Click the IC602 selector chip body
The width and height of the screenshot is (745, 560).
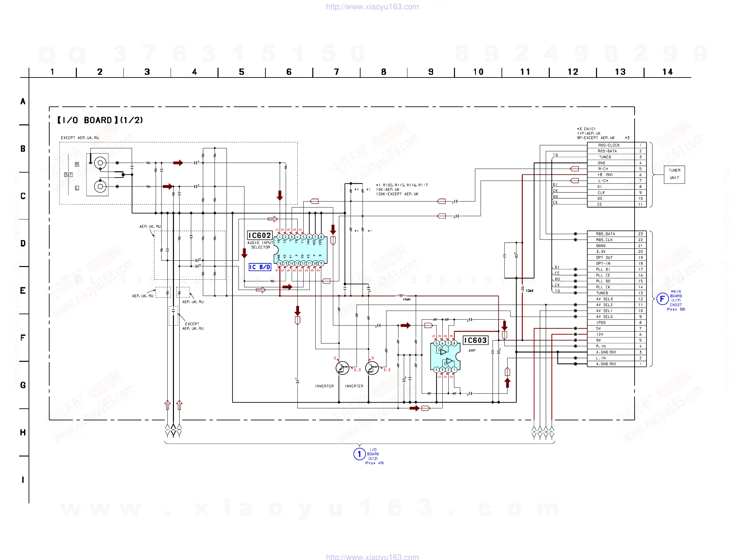point(301,250)
